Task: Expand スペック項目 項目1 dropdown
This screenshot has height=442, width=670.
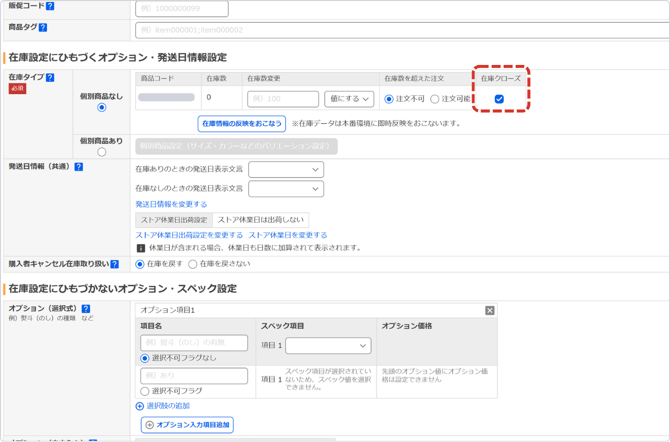Action: coord(328,345)
